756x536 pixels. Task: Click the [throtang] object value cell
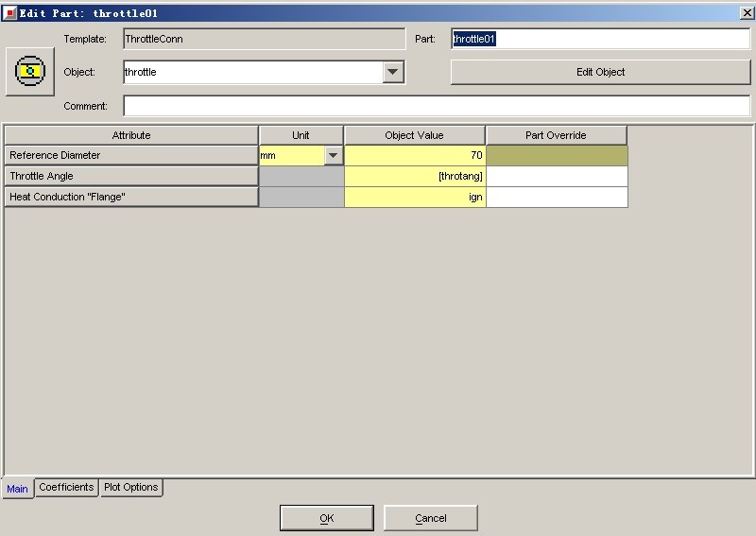[415, 176]
